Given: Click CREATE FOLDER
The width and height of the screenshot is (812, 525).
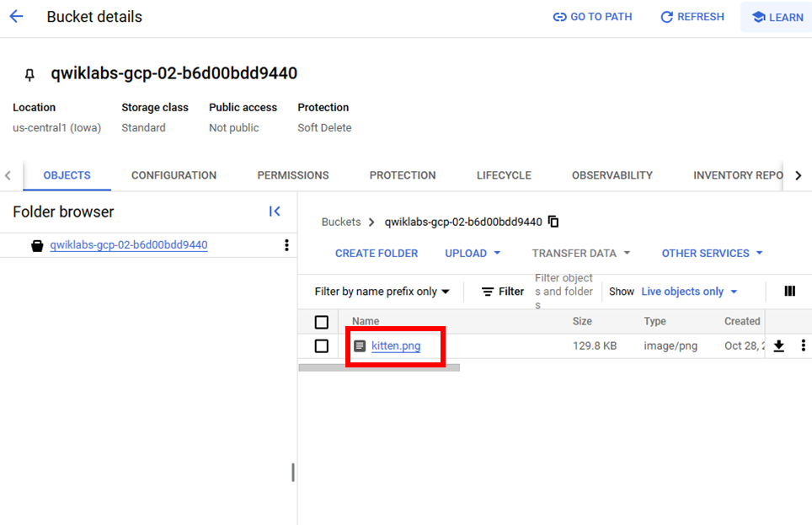Looking at the screenshot, I should pyautogui.click(x=377, y=254).
